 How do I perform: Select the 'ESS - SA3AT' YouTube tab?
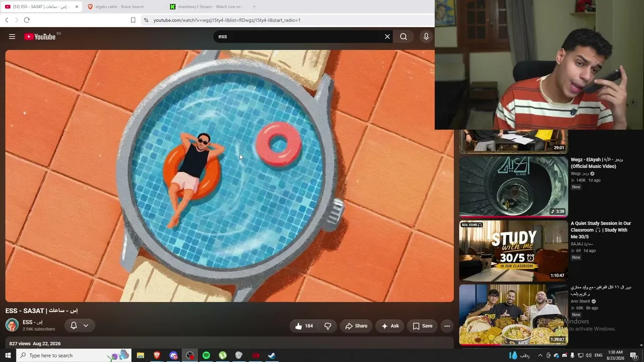(x=40, y=7)
